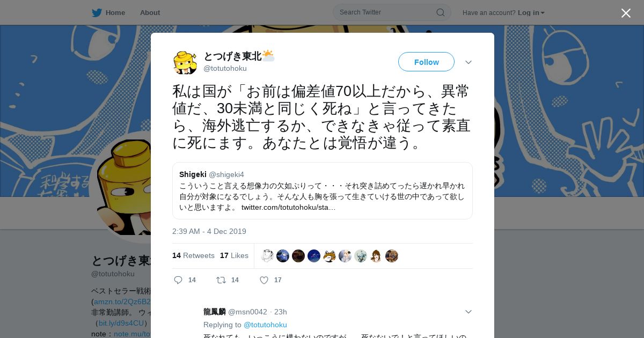This screenshot has height=338, width=644.
Task: Go to the Home menu item
Action: click(x=115, y=13)
